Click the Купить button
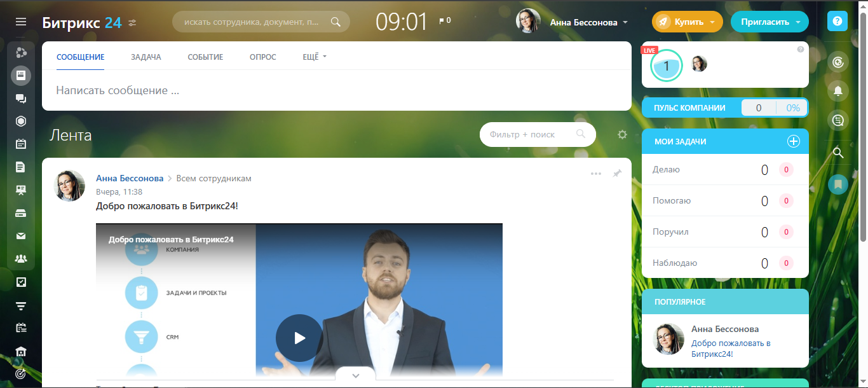Image resolution: width=868 pixels, height=388 pixels. [x=688, y=22]
